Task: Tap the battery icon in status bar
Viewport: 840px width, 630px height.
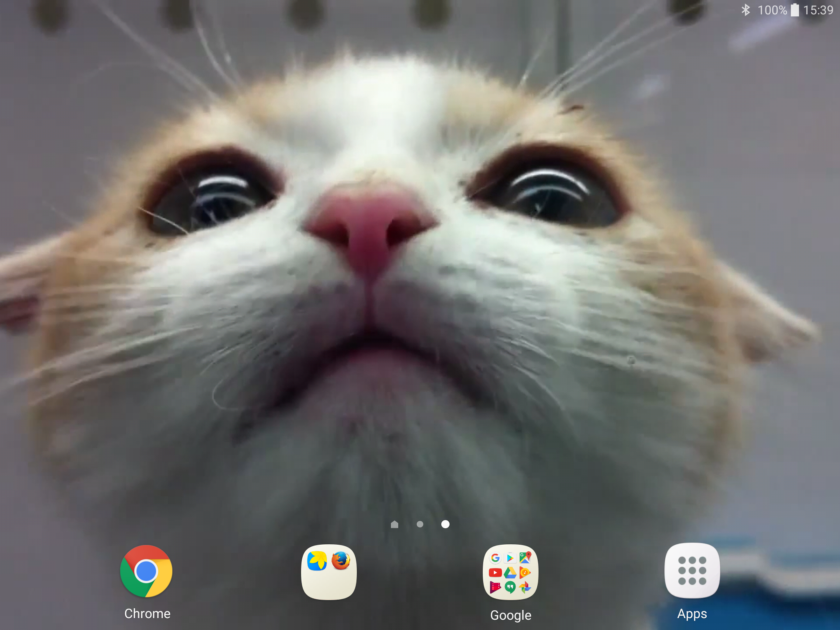Action: click(794, 10)
